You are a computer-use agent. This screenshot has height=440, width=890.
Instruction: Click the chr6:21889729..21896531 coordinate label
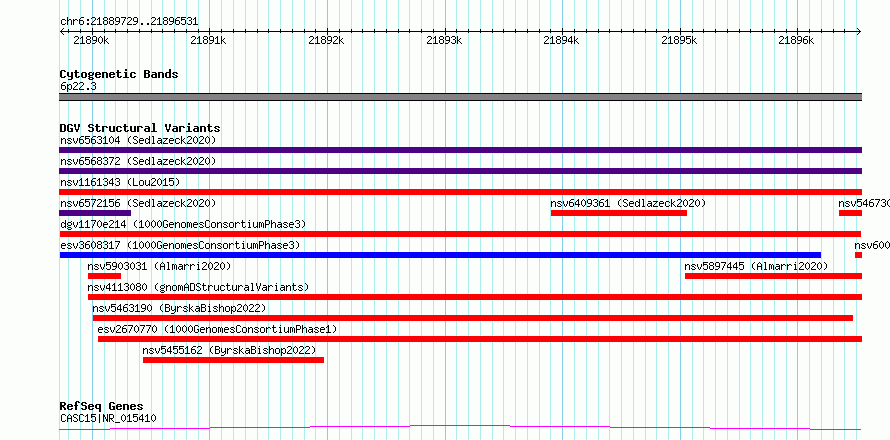[129, 22]
